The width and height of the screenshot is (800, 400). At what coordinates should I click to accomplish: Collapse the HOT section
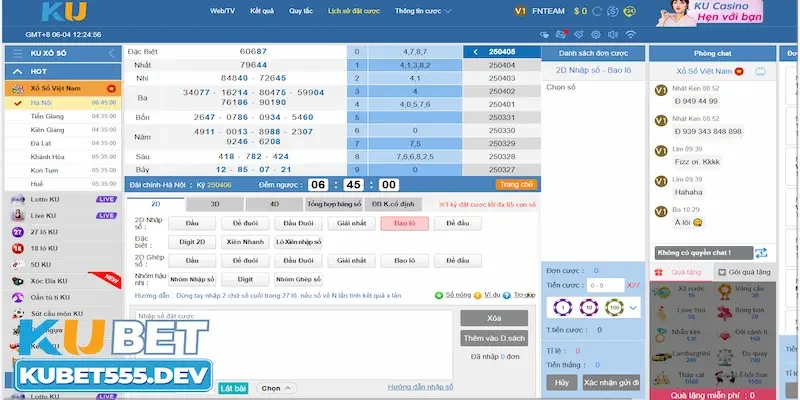click(18, 71)
